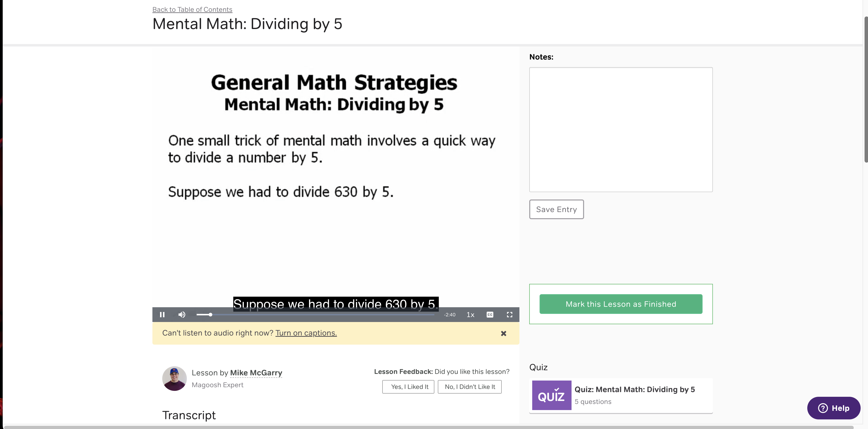Click inside the Notes text area
This screenshot has width=868, height=429.
coord(621,129)
